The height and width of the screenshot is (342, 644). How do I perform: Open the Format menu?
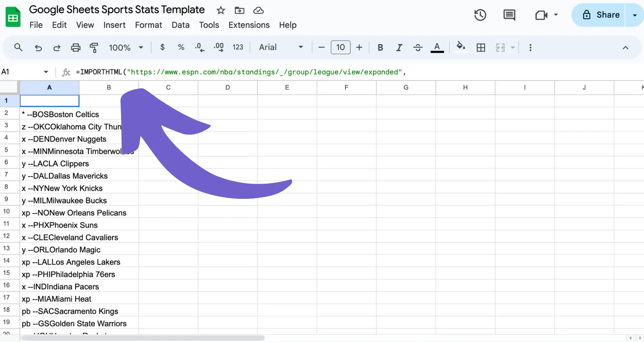(x=149, y=25)
